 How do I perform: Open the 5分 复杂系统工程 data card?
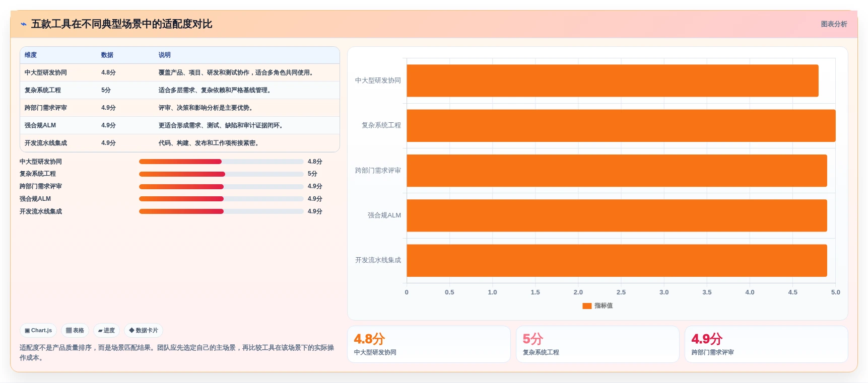click(597, 344)
